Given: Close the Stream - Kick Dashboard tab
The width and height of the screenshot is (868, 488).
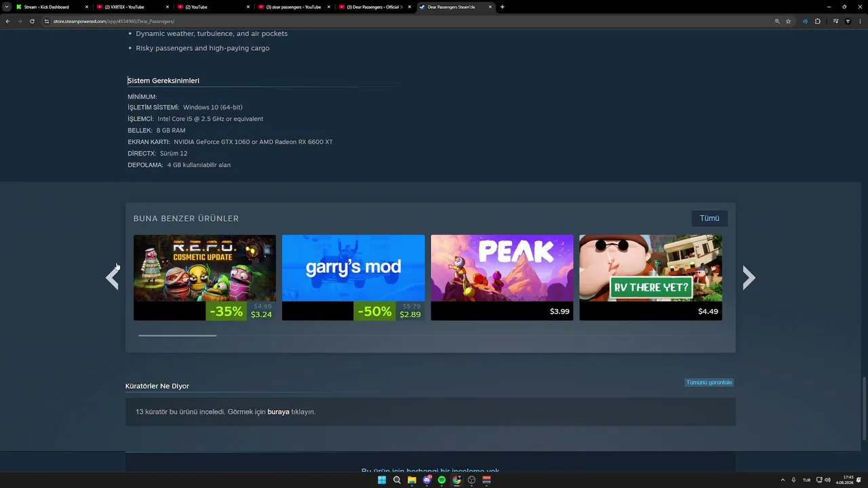Looking at the screenshot, I should pos(87,7).
